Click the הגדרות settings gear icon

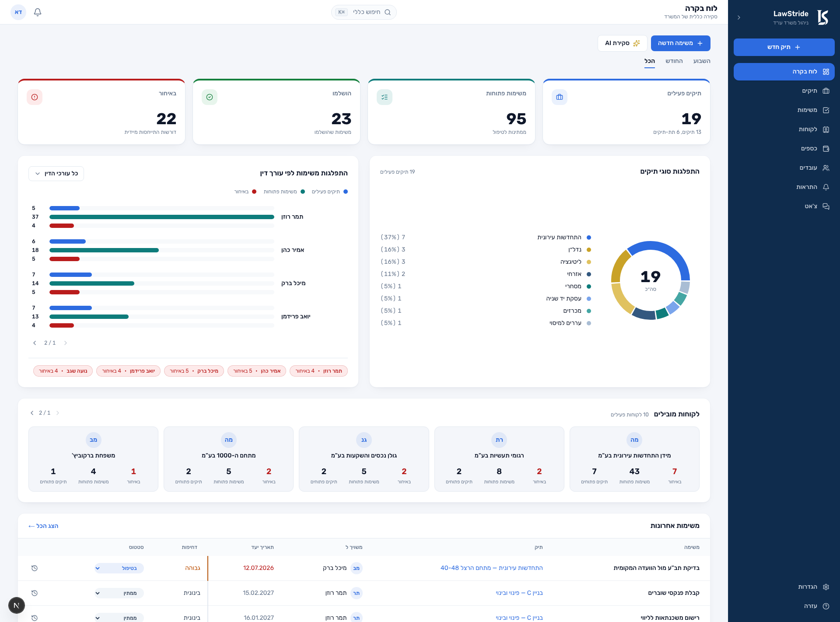(826, 587)
